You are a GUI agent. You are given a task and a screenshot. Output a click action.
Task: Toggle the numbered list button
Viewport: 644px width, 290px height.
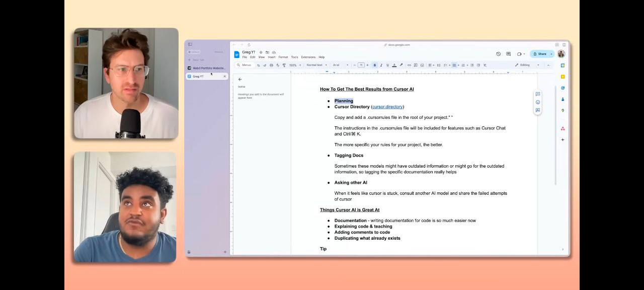click(463, 65)
